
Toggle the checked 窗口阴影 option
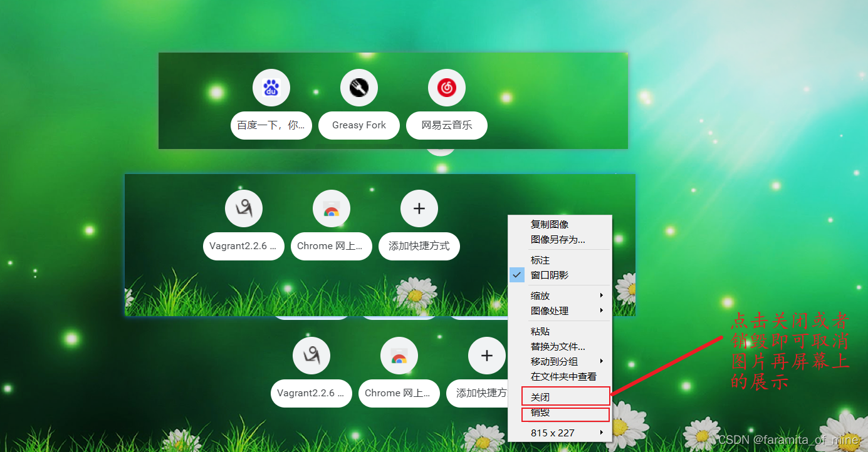click(x=560, y=275)
